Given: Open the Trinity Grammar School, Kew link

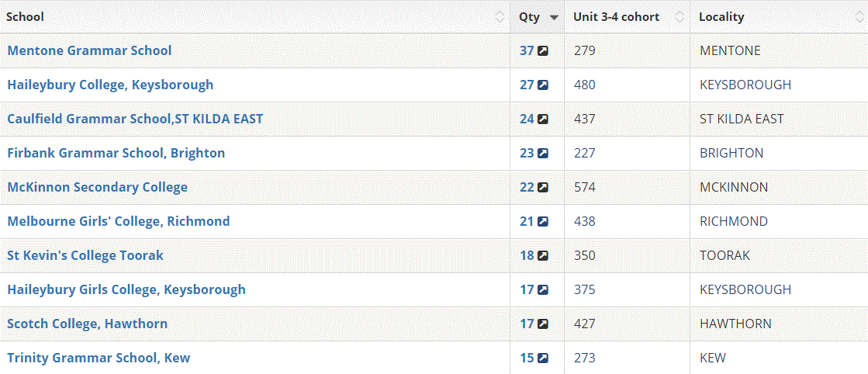Looking at the screenshot, I should pyautogui.click(x=99, y=358).
